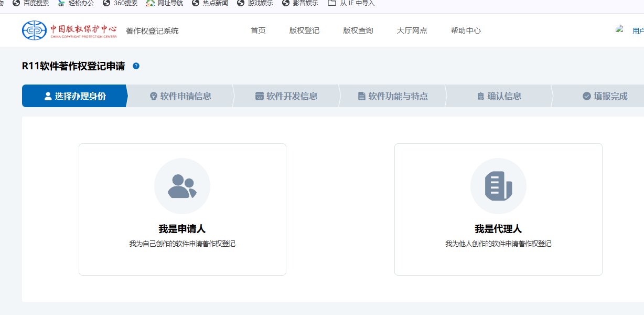Image resolution: width=644 pixels, height=315 pixels.
Task: Go to the 软件功能与特点 step
Action: point(393,96)
